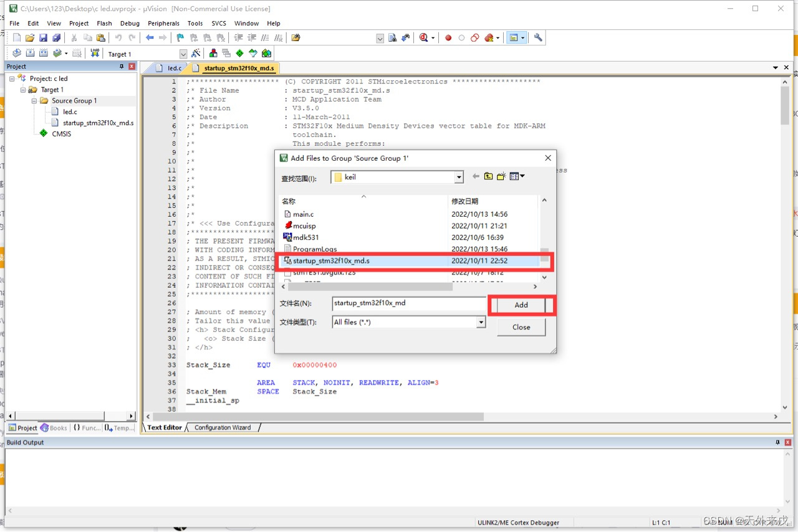Collapse the Source Group 1 tree node

tap(34, 101)
